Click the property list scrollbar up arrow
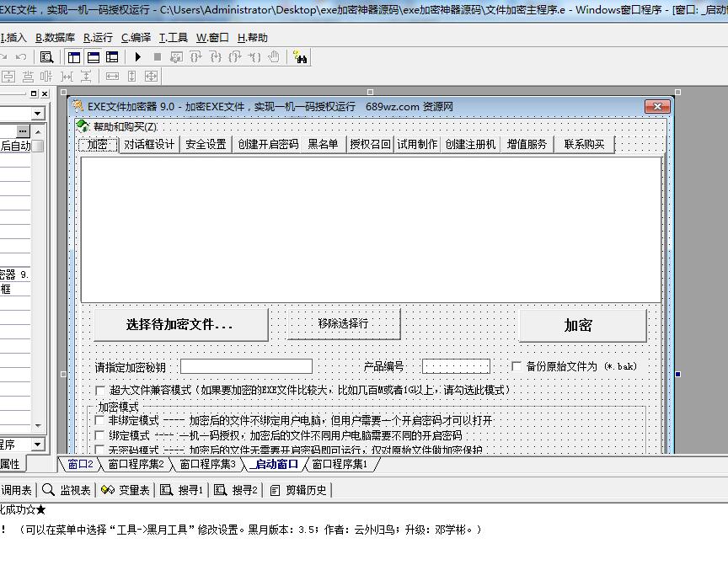The width and height of the screenshot is (728, 570). click(x=38, y=131)
